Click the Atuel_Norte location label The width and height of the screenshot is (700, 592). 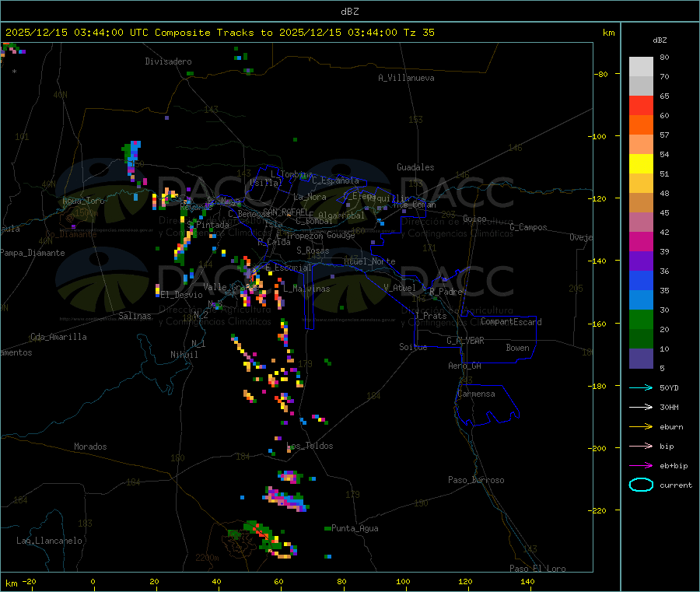pos(369,261)
